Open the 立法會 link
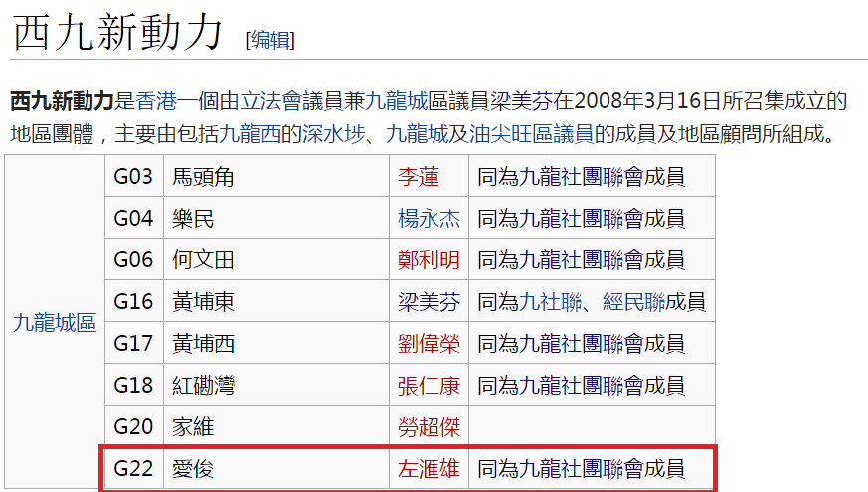This screenshot has width=868, height=492. tap(270, 101)
